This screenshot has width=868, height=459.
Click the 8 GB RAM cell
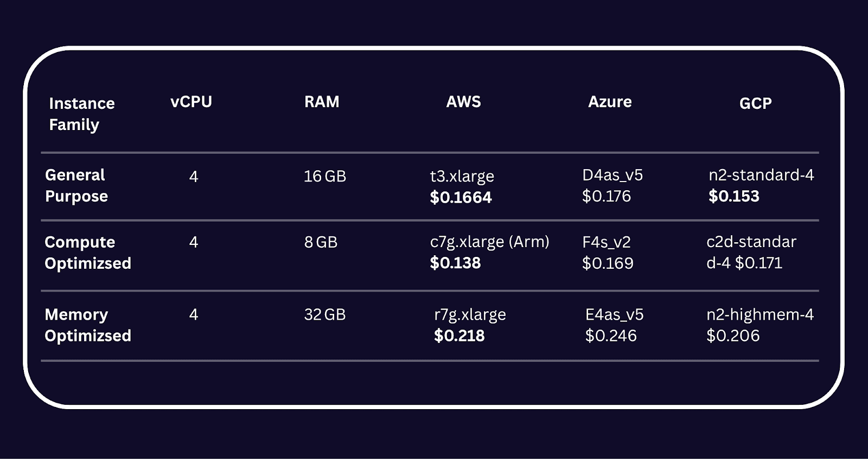[x=321, y=242]
